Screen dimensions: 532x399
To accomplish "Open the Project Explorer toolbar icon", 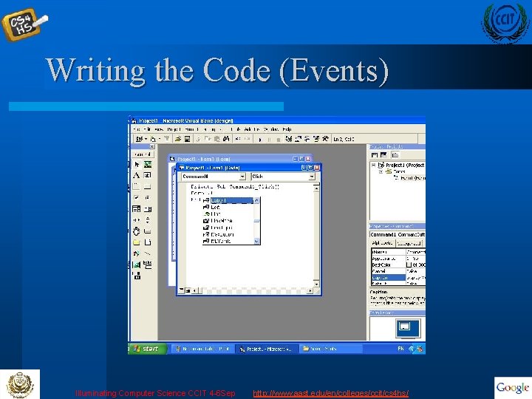I will point(288,139).
